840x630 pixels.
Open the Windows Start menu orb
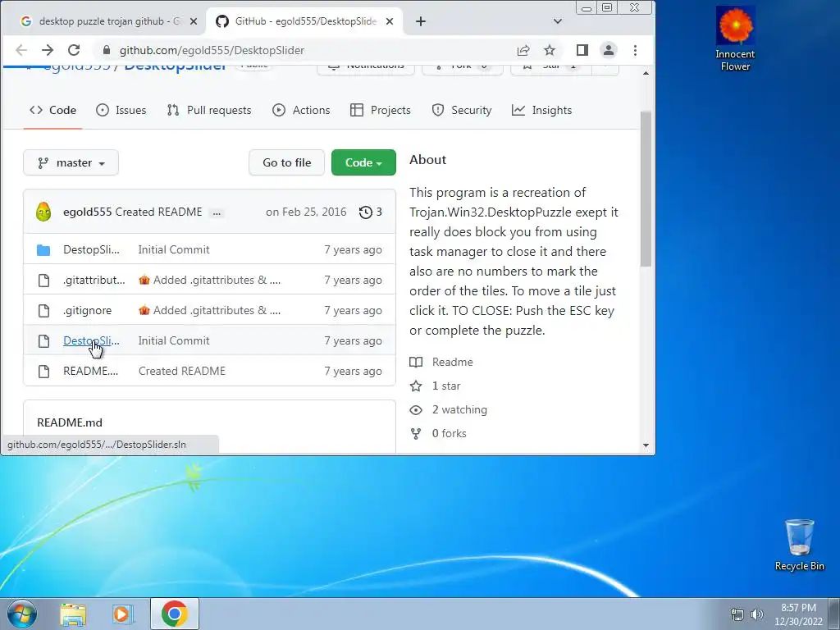click(x=22, y=614)
